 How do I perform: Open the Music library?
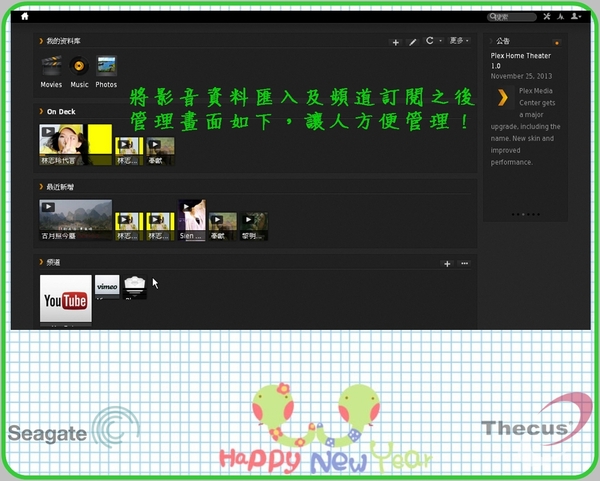point(79,72)
